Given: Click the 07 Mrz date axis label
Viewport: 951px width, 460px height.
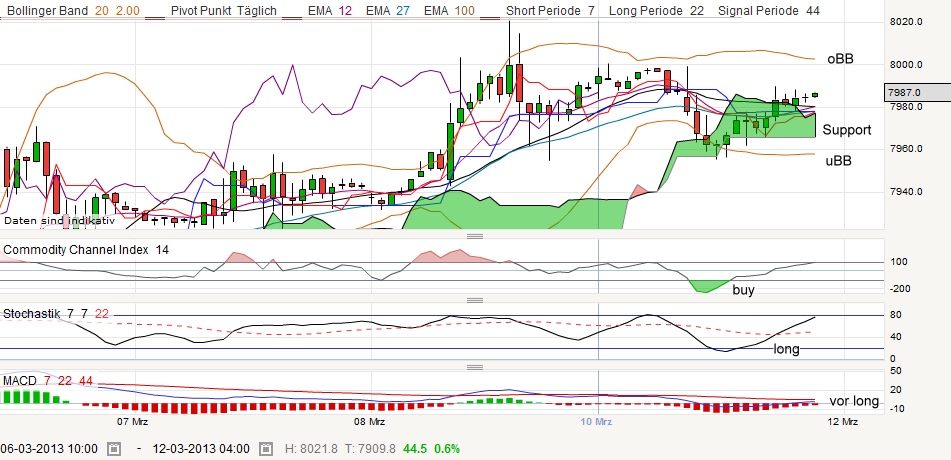Looking at the screenshot, I should tap(133, 421).
